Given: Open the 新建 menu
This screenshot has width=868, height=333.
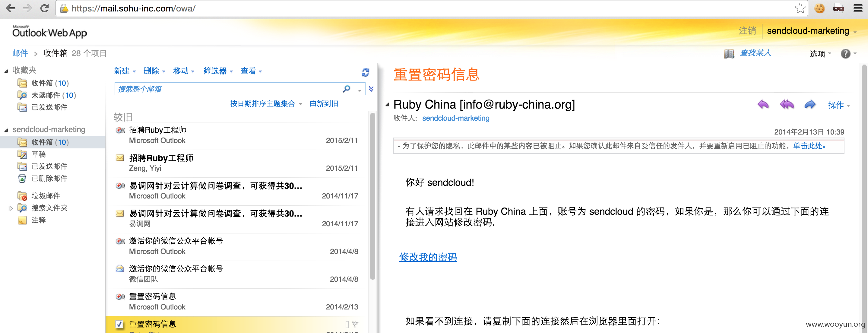Looking at the screenshot, I should (125, 71).
